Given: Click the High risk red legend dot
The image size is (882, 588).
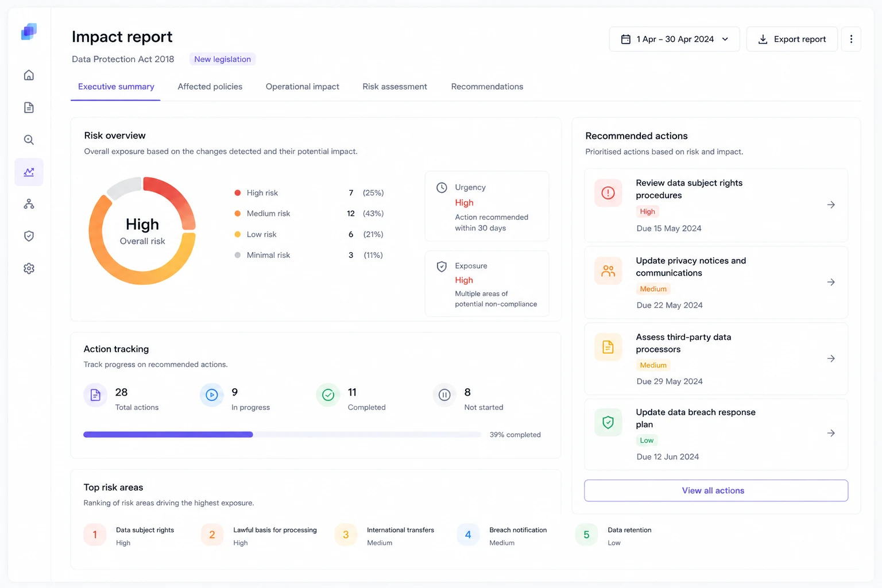Looking at the screenshot, I should click(238, 193).
